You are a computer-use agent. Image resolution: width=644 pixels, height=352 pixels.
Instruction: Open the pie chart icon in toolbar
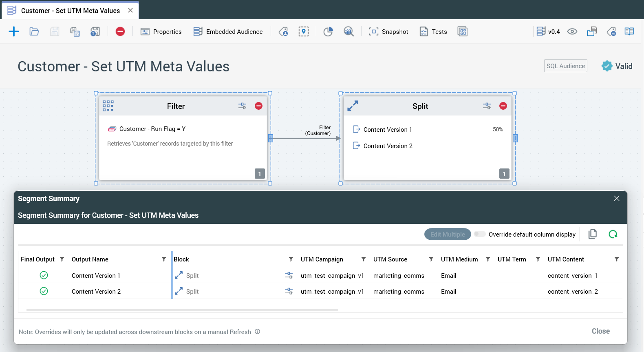coord(328,31)
